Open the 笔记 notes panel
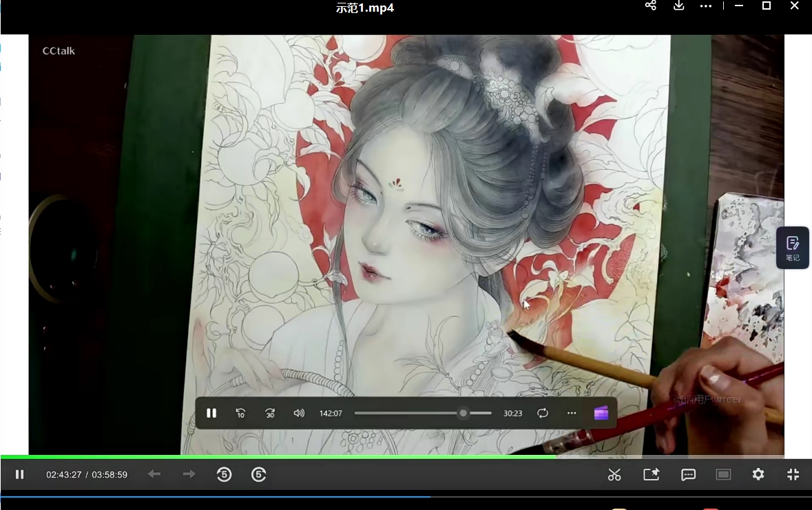 tap(792, 248)
